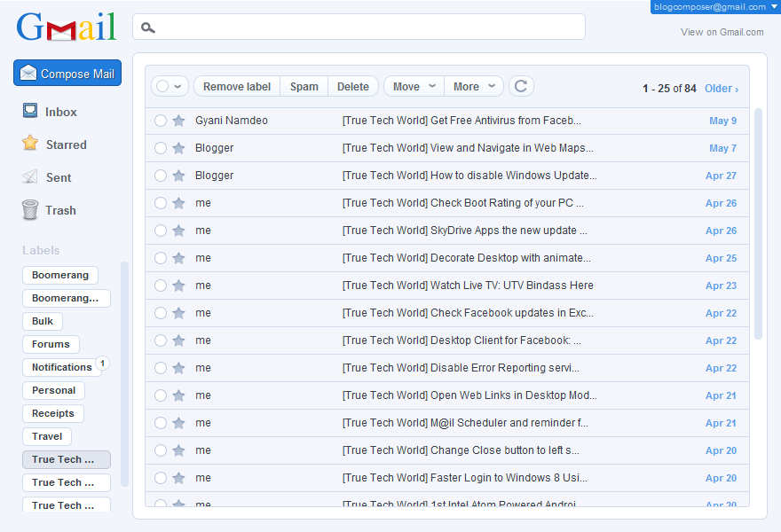Select the Personal label
Screen dimensions: 781x532
pos(53,390)
